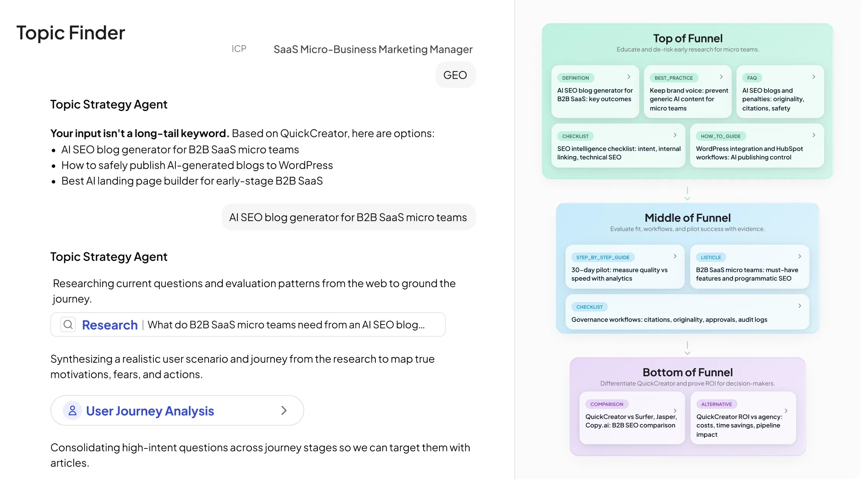This screenshot has width=862, height=504.
Task: Click the 'SaaS Micro-Business Marketing Manager' ICP label
Action: click(x=373, y=49)
